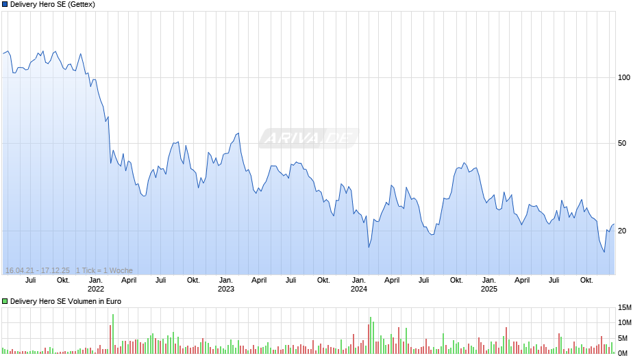Click the blue Delivery Hero SE legend square

coord(5,5)
